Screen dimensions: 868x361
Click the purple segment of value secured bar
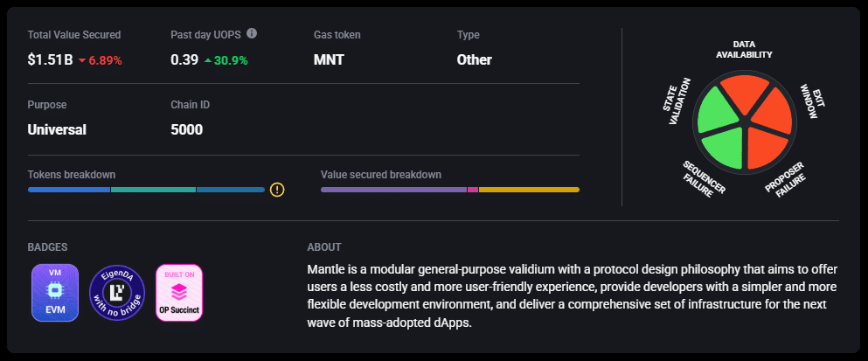(x=393, y=189)
